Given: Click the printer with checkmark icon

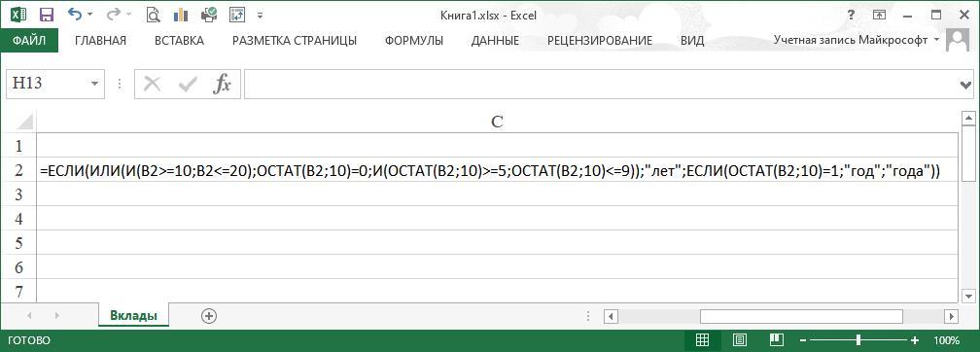Looking at the screenshot, I should 209,15.
